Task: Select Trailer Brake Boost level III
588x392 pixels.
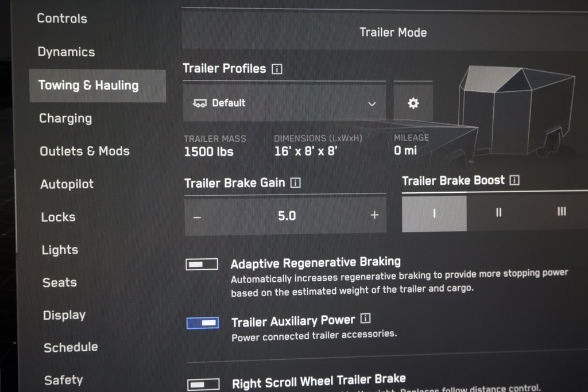Action: click(561, 211)
